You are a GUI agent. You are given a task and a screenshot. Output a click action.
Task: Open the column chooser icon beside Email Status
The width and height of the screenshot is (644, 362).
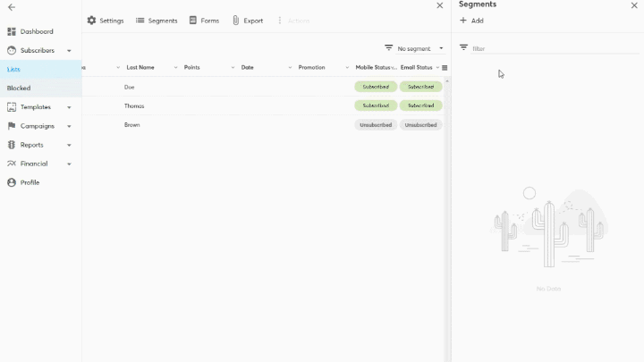[x=445, y=68]
